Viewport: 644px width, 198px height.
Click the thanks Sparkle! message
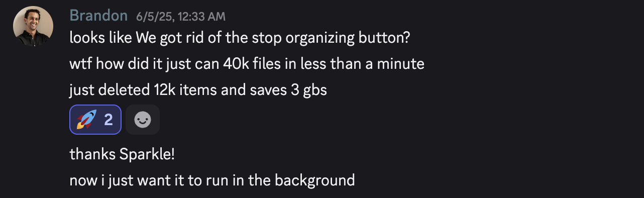(x=122, y=154)
